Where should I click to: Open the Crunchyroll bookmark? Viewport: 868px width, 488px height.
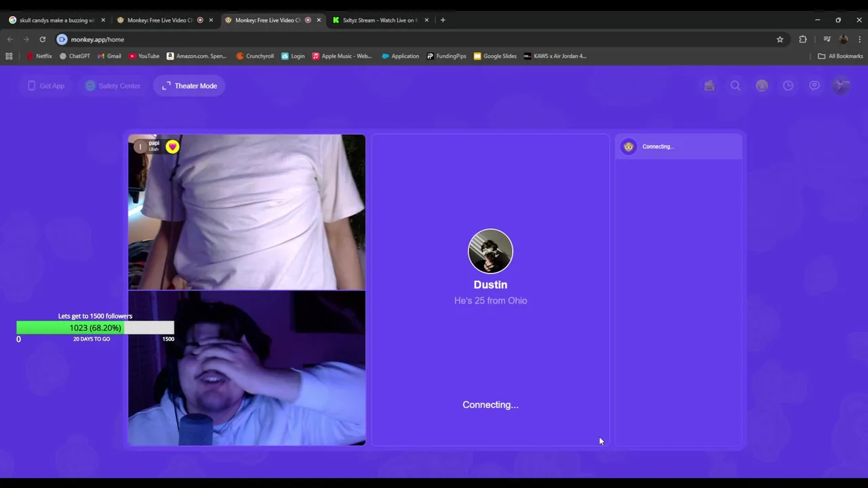255,56
